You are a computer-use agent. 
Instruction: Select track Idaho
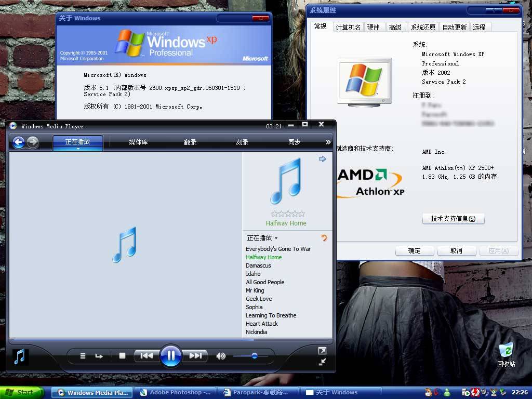pos(253,274)
